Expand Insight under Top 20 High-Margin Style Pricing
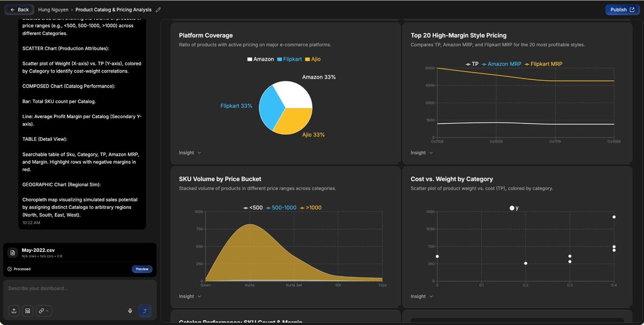This screenshot has width=644, height=325. point(422,153)
